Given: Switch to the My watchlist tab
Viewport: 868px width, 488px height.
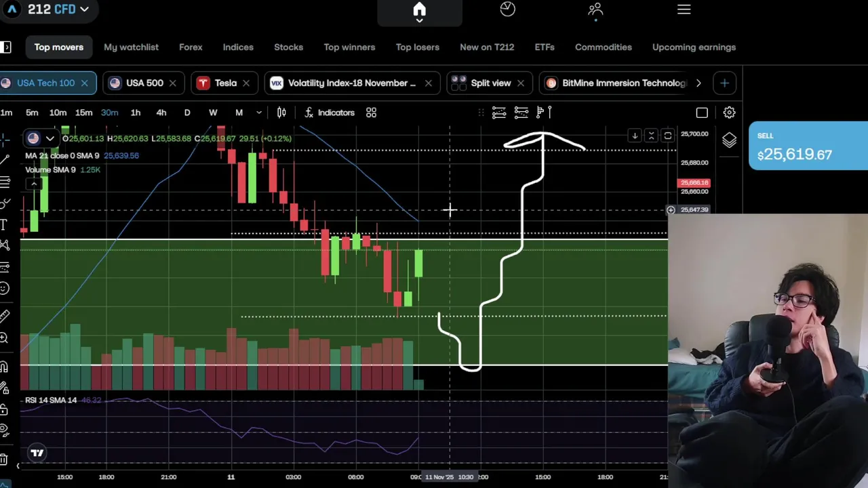Looking at the screenshot, I should (x=131, y=47).
